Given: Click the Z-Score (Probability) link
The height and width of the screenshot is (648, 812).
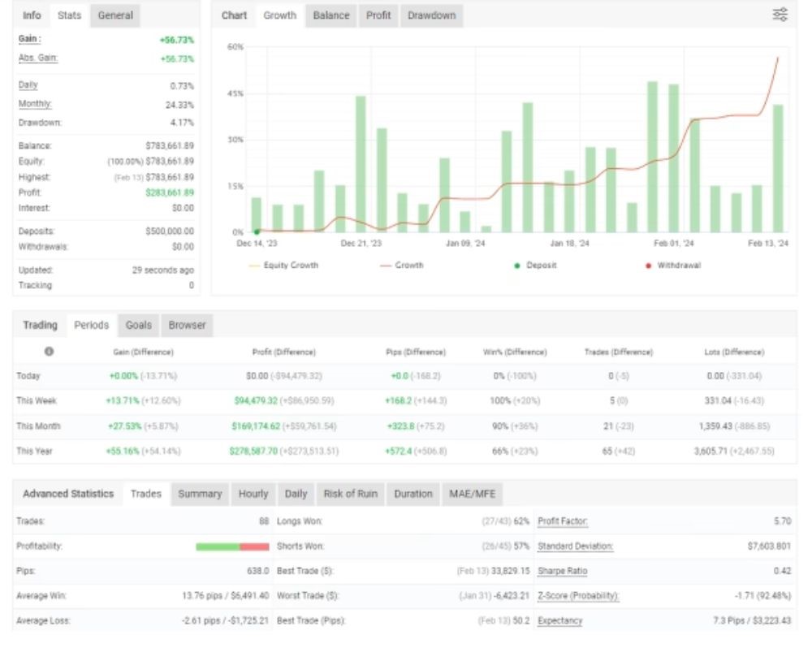Looking at the screenshot, I should pyautogui.click(x=577, y=595).
